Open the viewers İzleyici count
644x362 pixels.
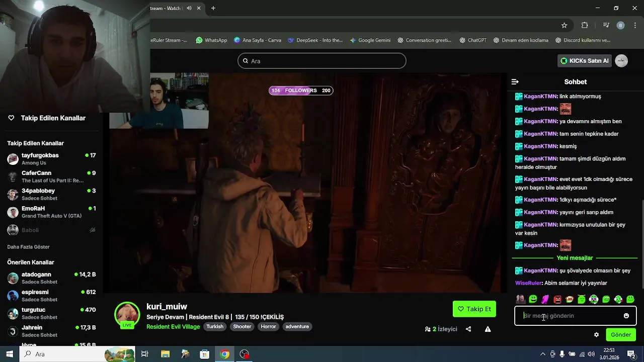pyautogui.click(x=441, y=329)
